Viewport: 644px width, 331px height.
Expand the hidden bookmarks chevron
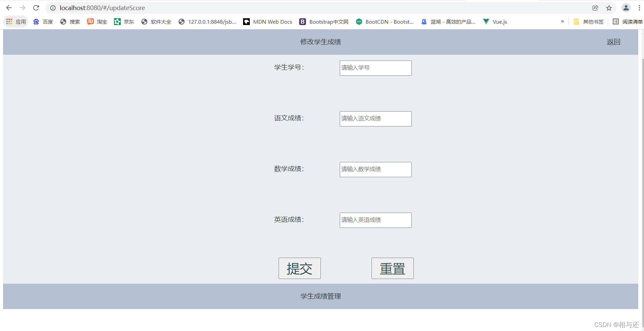(x=563, y=21)
